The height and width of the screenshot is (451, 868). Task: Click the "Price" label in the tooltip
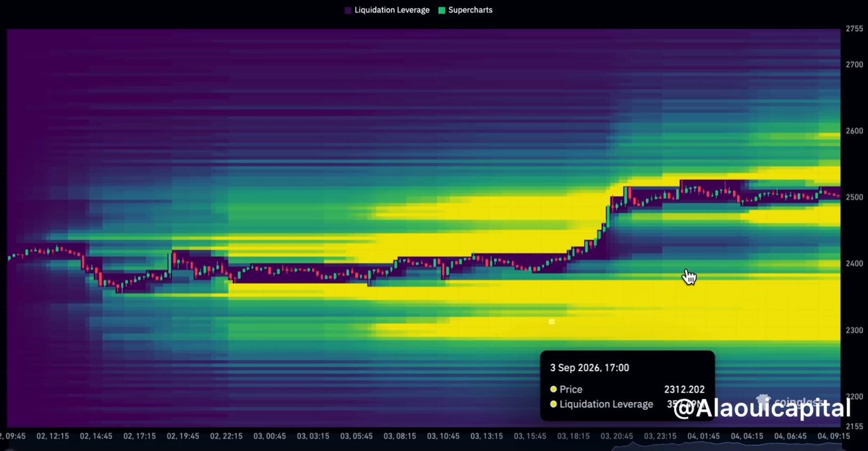pos(571,390)
